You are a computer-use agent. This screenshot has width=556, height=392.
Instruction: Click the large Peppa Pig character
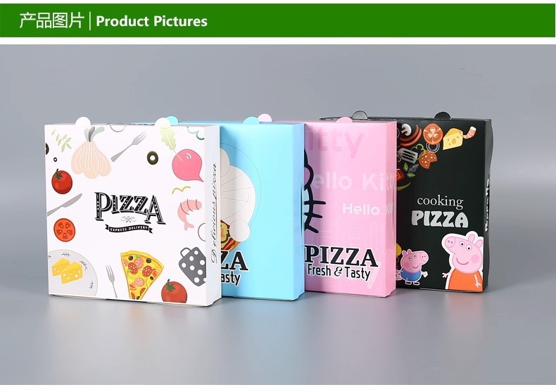click(462, 261)
